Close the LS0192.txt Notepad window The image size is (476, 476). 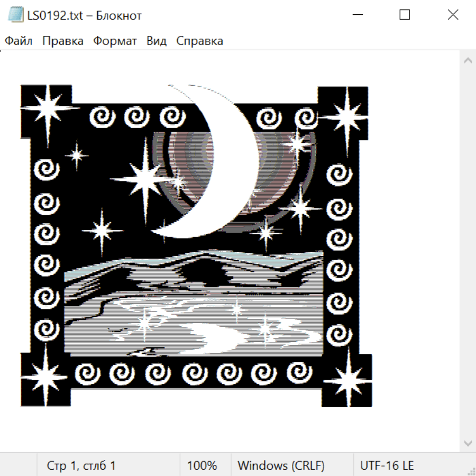453,15
